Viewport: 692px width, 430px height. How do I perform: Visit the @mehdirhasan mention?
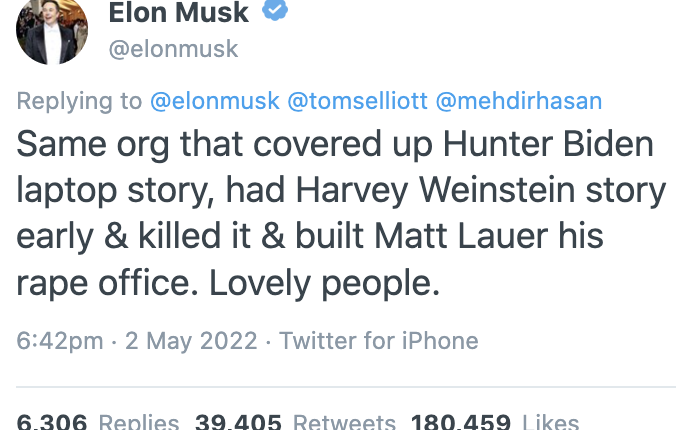(518, 102)
